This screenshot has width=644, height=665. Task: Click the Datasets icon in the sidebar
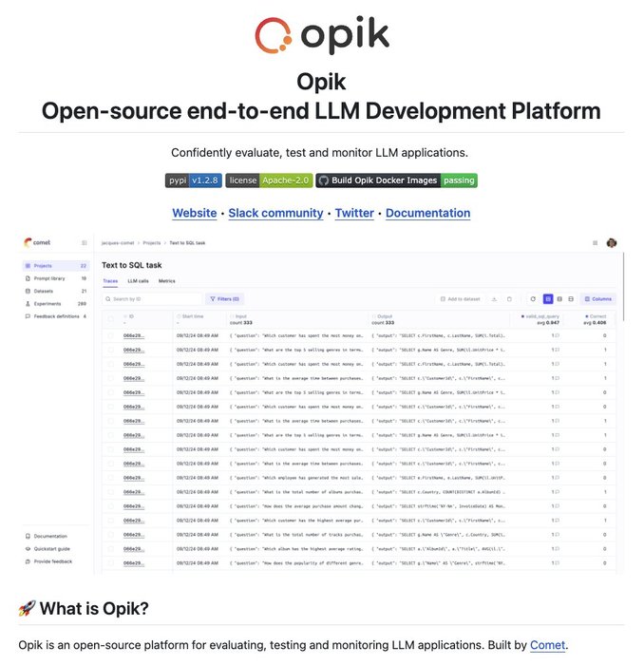(x=28, y=291)
